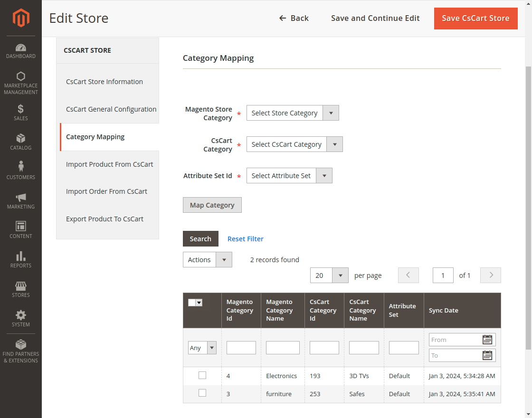Open Sync Date From calendar picker
This screenshot has width=532, height=418.
click(487, 340)
